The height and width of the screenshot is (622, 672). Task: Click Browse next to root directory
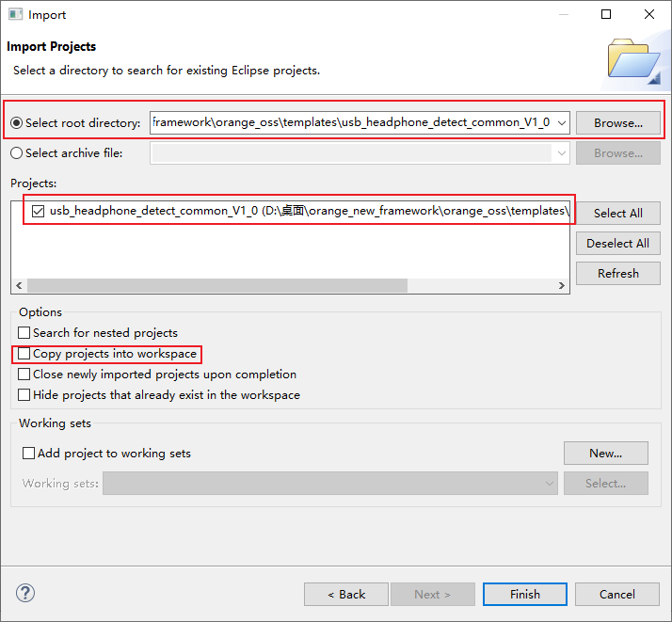pos(617,123)
